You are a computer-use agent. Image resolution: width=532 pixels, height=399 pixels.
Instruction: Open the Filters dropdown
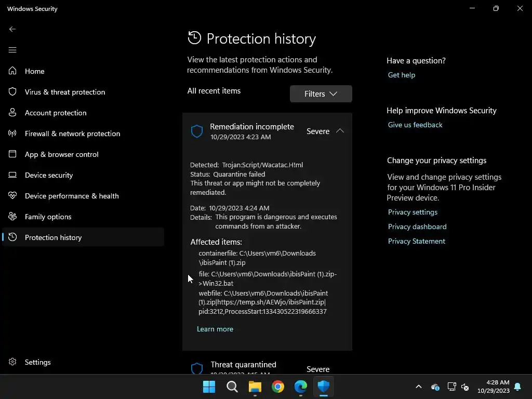321,94
